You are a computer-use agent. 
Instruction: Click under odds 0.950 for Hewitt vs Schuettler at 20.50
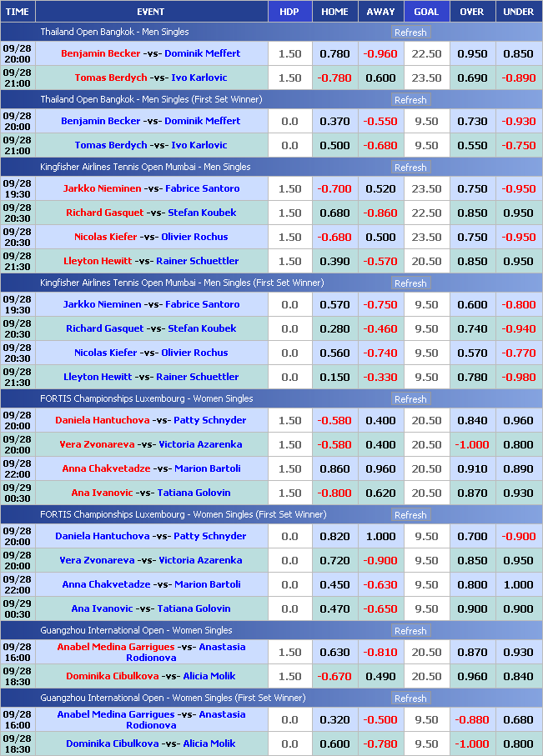(x=518, y=262)
